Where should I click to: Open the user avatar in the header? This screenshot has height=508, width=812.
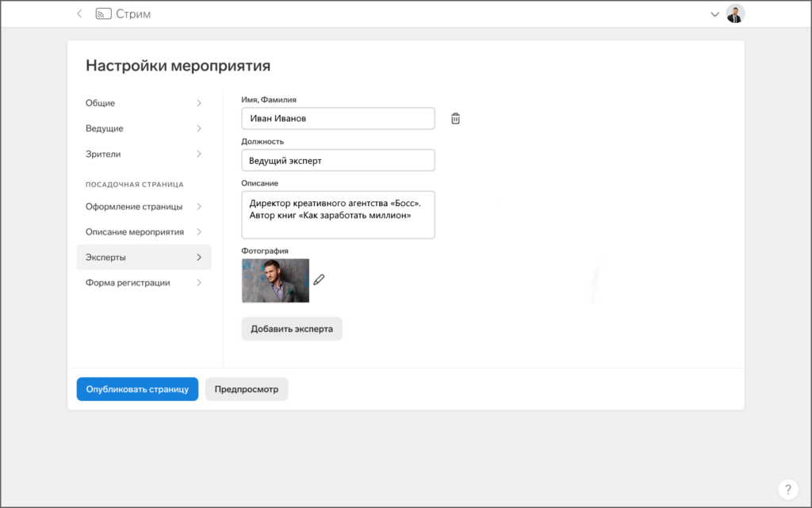735,13
